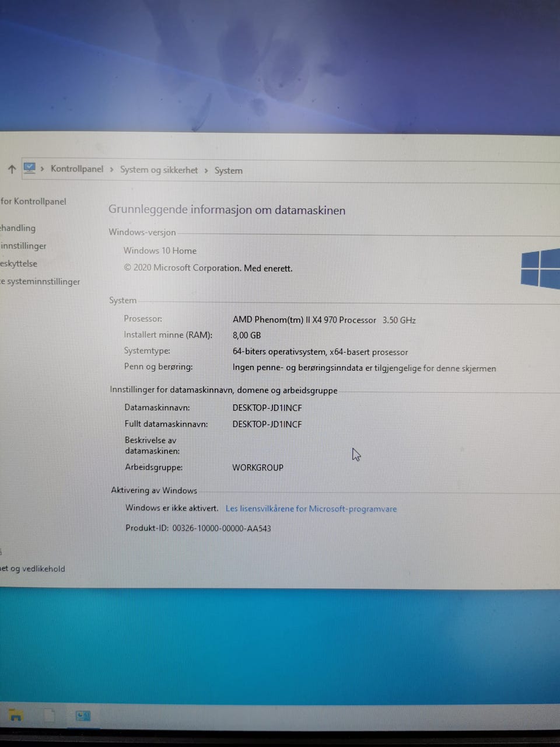560x747 pixels.
Task: Go to System og sikkerhet breadcrumb
Action: pos(159,170)
